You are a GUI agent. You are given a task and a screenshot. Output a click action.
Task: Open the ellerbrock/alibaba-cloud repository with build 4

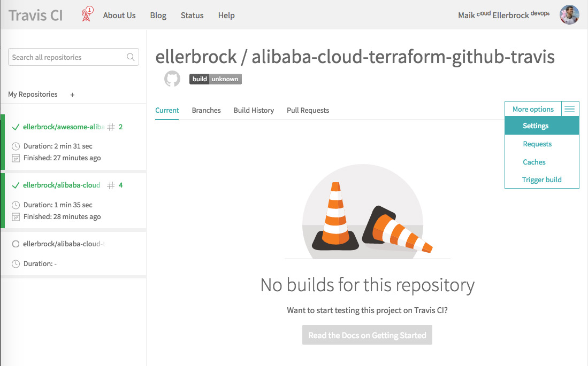tap(62, 185)
